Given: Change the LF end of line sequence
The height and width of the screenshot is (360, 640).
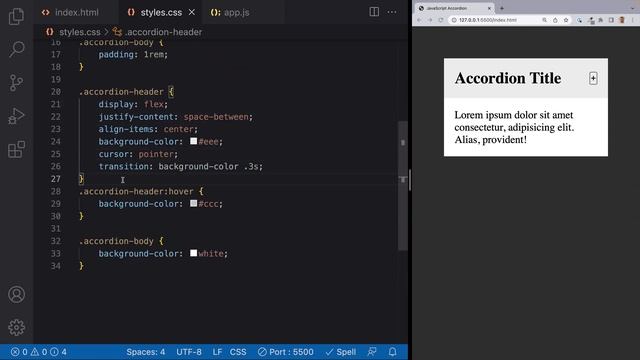Looking at the screenshot, I should 217,352.
